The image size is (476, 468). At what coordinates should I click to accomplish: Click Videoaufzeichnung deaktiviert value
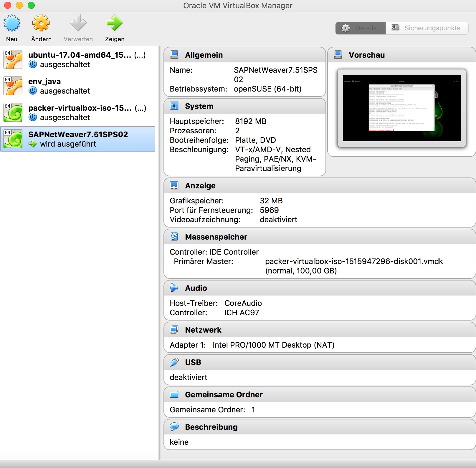click(x=278, y=220)
